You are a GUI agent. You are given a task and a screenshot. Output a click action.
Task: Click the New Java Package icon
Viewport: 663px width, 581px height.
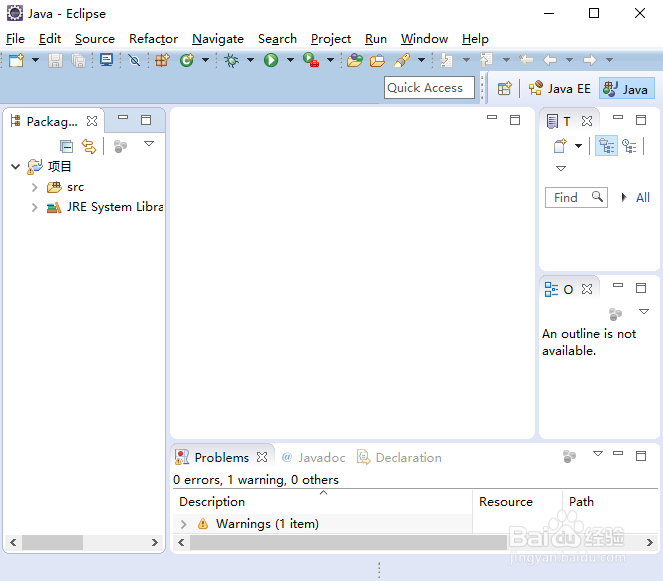click(162, 60)
